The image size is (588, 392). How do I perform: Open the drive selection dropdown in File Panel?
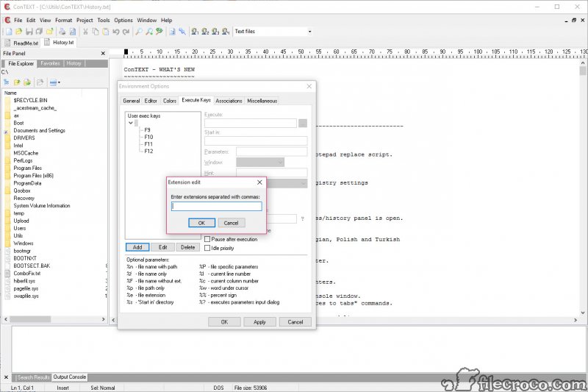pos(54,82)
